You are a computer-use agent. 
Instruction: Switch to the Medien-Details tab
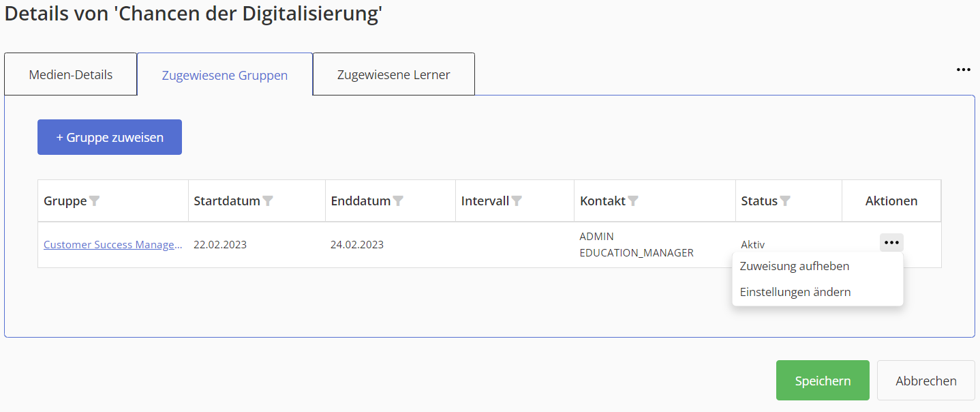pos(71,74)
